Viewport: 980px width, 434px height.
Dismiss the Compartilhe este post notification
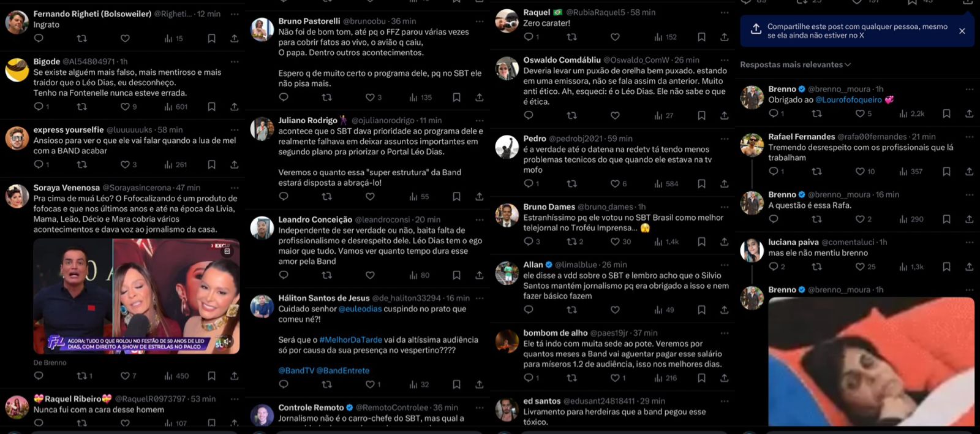tap(962, 31)
